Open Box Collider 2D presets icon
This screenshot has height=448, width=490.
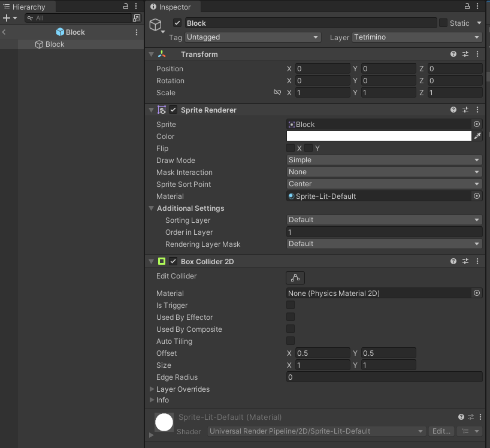(x=465, y=261)
